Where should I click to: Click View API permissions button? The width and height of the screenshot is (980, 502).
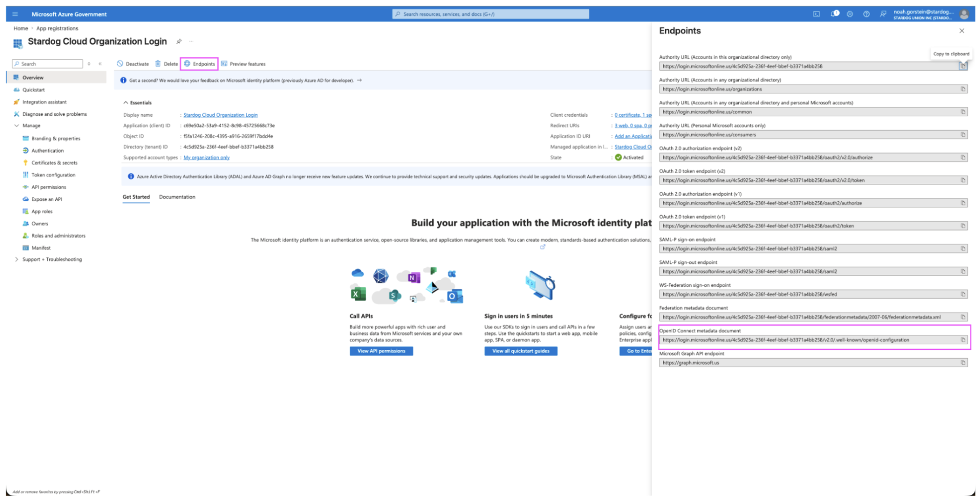(x=381, y=351)
